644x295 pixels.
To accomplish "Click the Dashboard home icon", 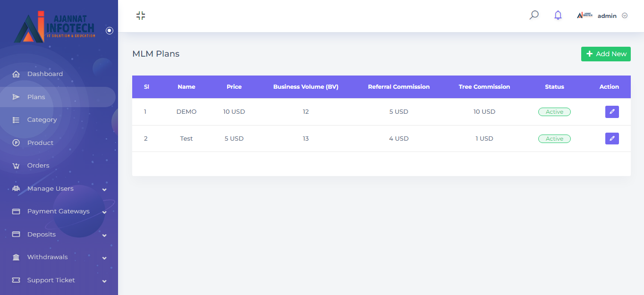I will click(x=16, y=74).
